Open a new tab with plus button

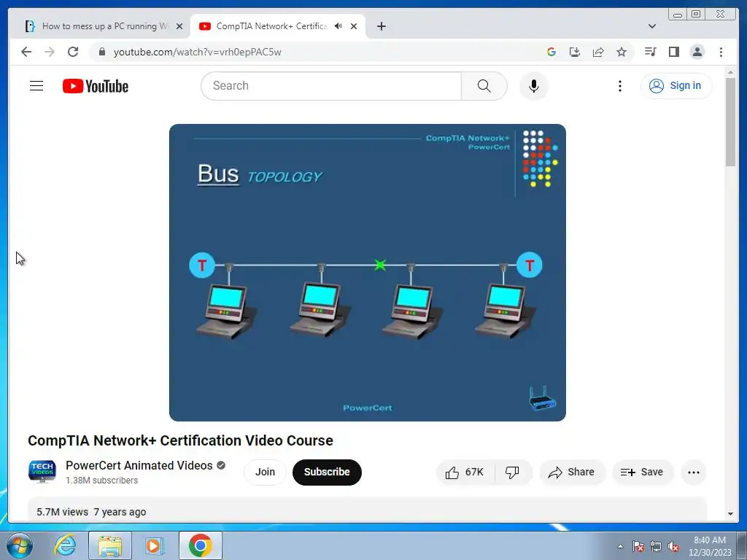pos(381,26)
